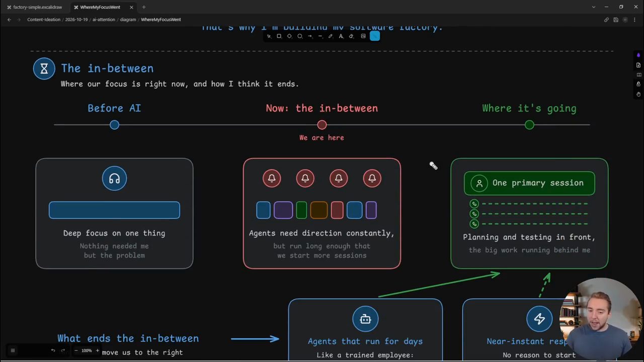Pick the Line drawing tool
This screenshot has height=362, width=644.
tap(320, 36)
